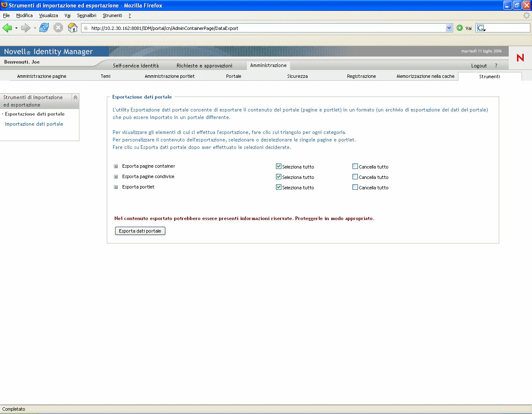Click Esporta dati portale button
532x414 pixels.
[140, 231]
